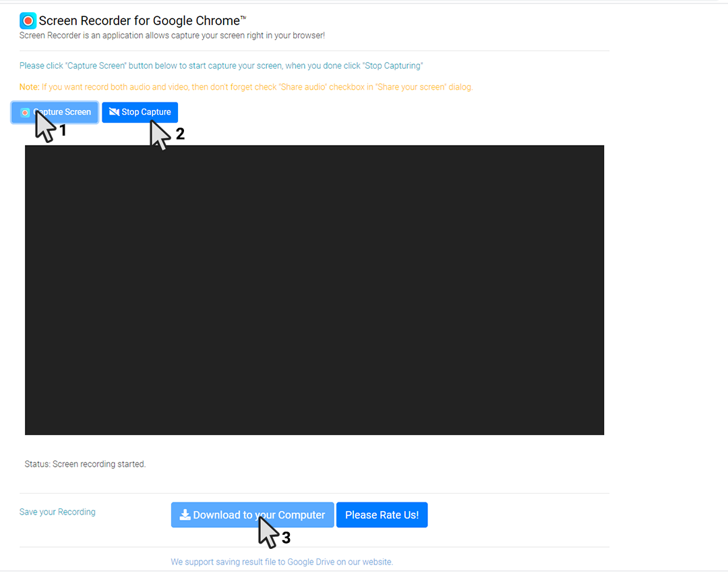Open the Please Rate Us button
This screenshot has width=728, height=584.
pos(382,515)
